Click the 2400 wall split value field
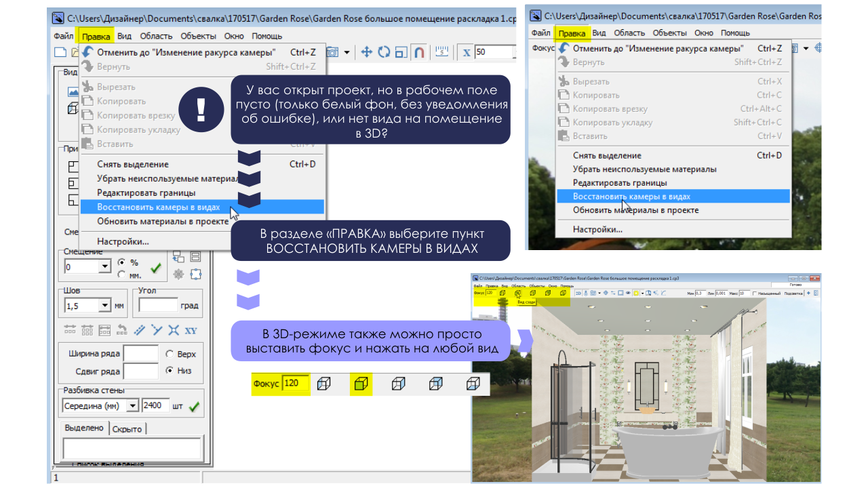The height and width of the screenshot is (488, 868). 156,405
